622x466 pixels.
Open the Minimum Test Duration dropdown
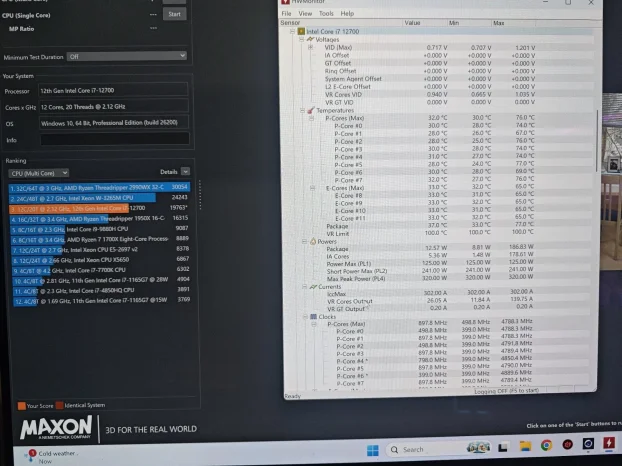pos(127,56)
